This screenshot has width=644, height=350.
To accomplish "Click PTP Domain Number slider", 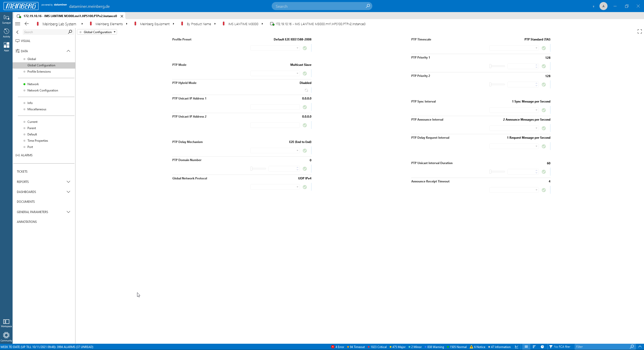I will (x=258, y=169).
